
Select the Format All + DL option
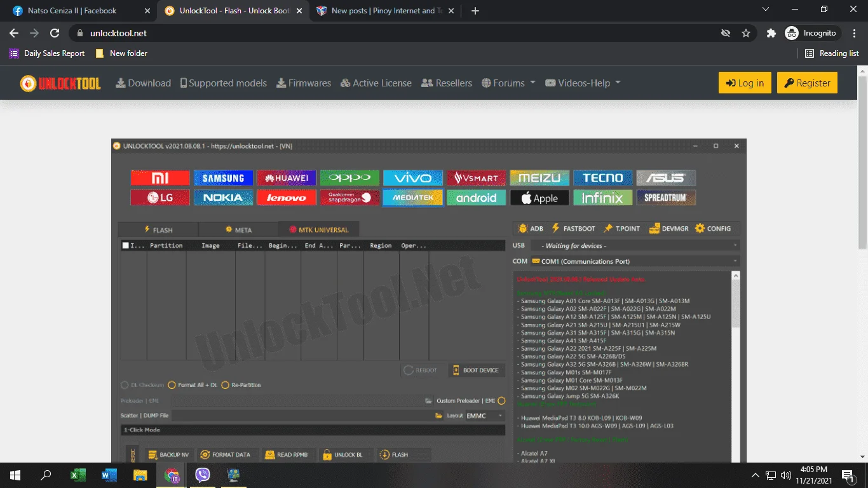[x=193, y=385]
